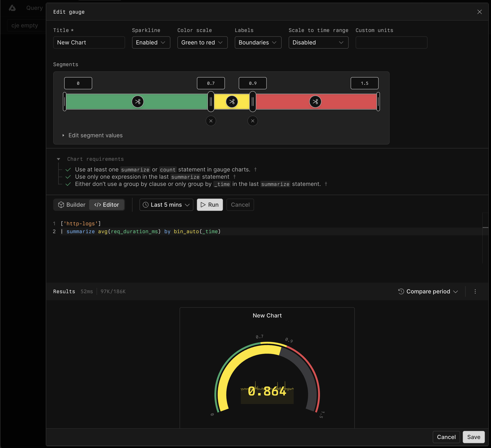Split the red segment with scissors icon
491x448 pixels.
pyautogui.click(x=315, y=102)
